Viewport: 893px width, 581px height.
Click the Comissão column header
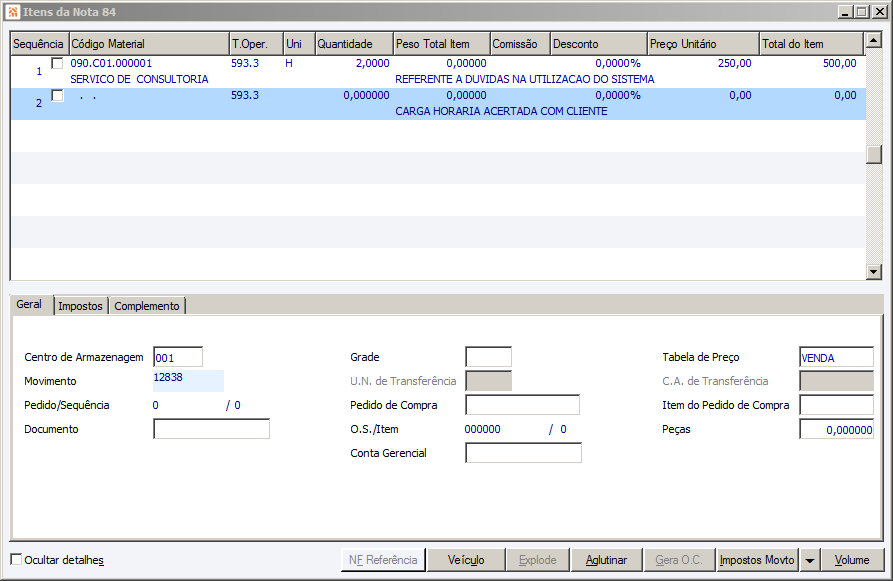click(x=521, y=44)
